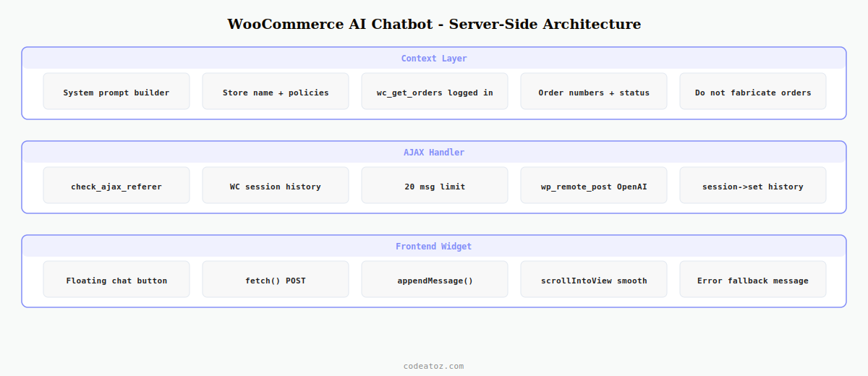Open the codeatoz.com footer text

[434, 366]
